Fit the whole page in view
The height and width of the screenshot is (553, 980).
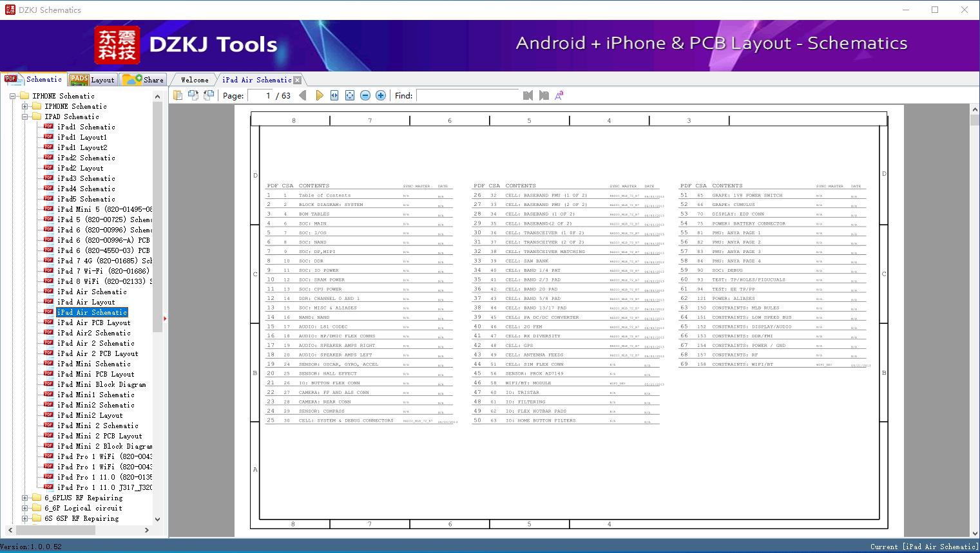[350, 95]
